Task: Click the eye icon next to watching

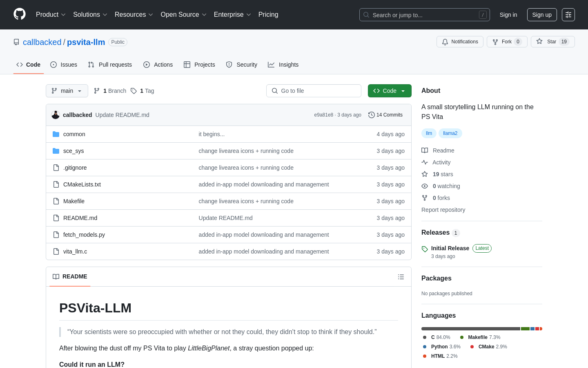Action: [x=425, y=186]
